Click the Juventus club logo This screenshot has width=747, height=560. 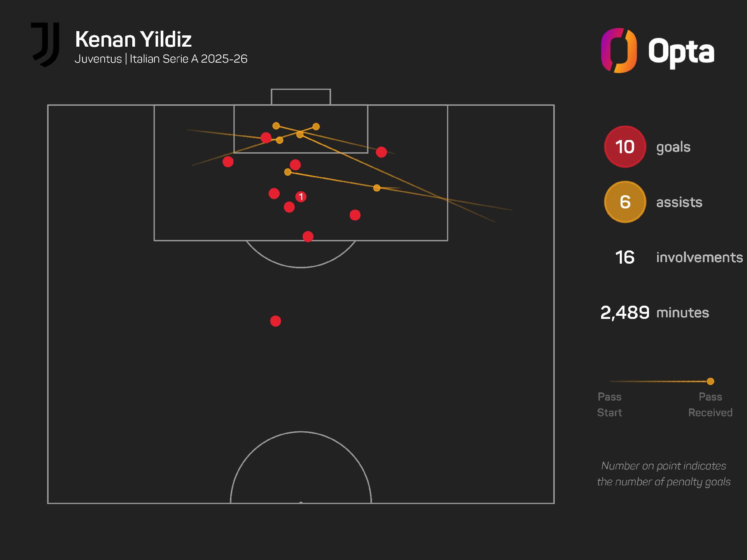46,44
